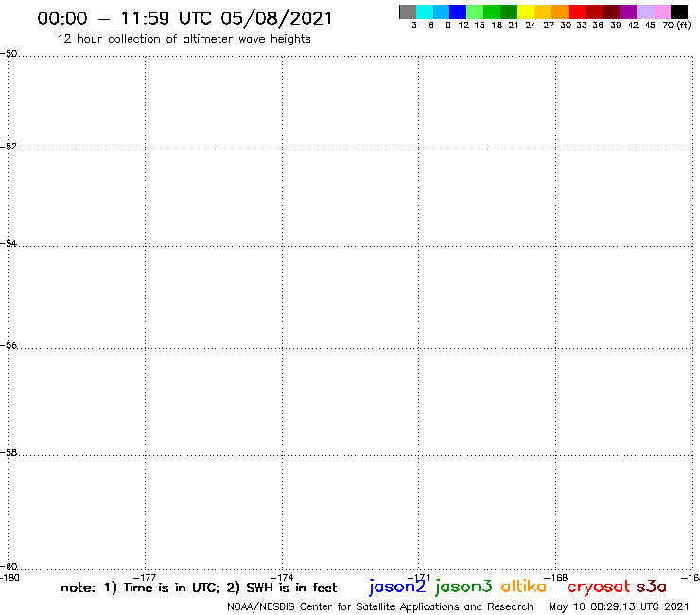Pick the dark green legend swatch
700x615 pixels.
click(509, 11)
